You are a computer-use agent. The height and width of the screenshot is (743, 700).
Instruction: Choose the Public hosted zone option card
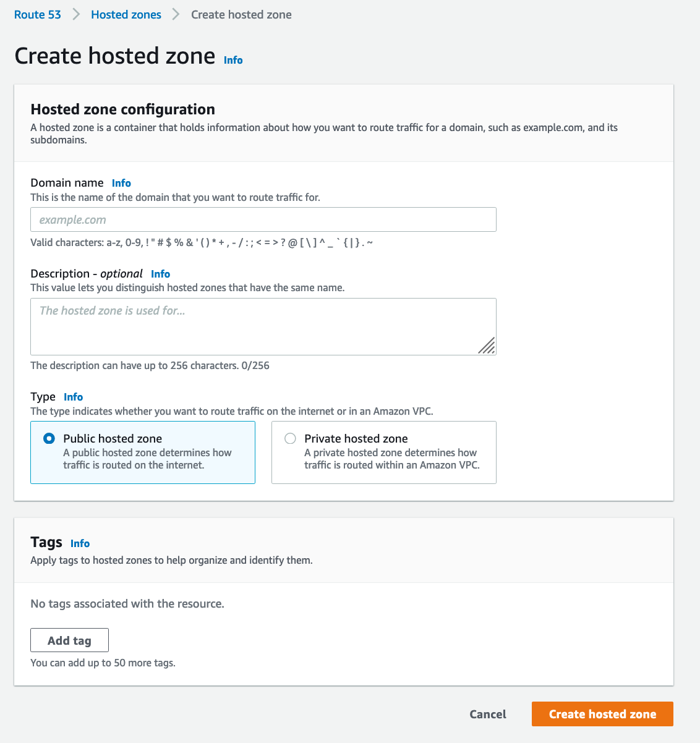pos(143,452)
